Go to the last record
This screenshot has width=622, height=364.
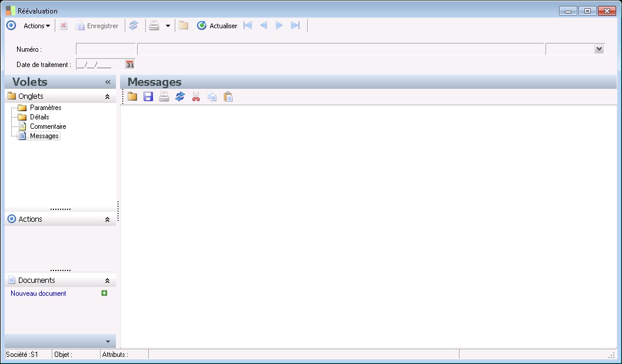(295, 25)
